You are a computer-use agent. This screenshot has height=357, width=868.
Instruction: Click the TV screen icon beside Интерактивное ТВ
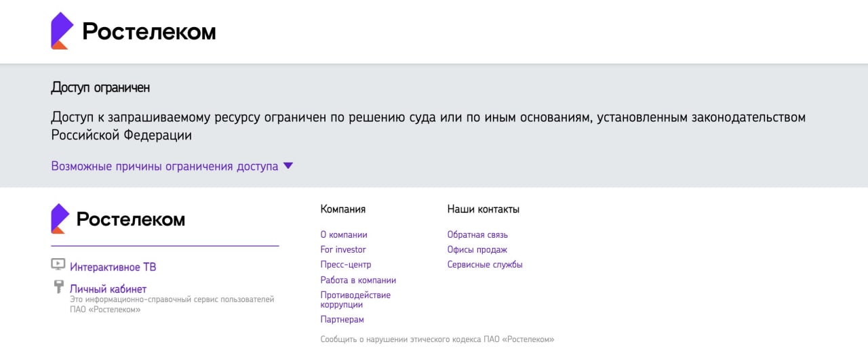click(58, 264)
